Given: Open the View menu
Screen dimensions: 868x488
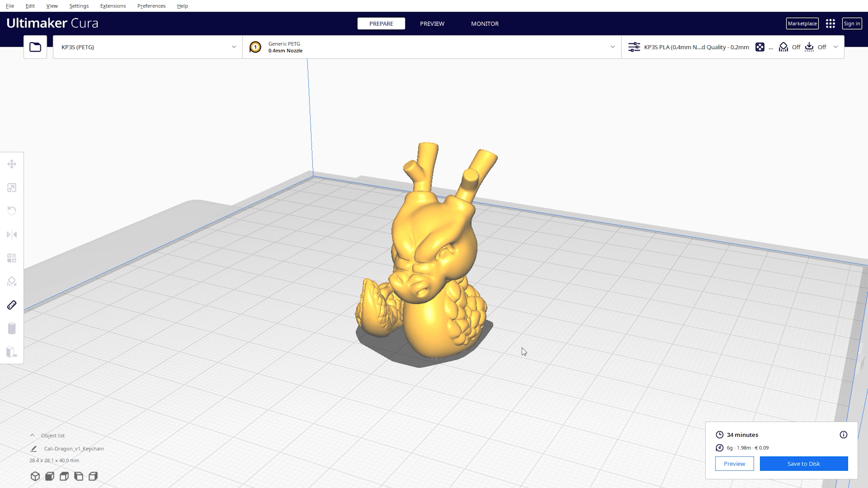Looking at the screenshot, I should [52, 6].
